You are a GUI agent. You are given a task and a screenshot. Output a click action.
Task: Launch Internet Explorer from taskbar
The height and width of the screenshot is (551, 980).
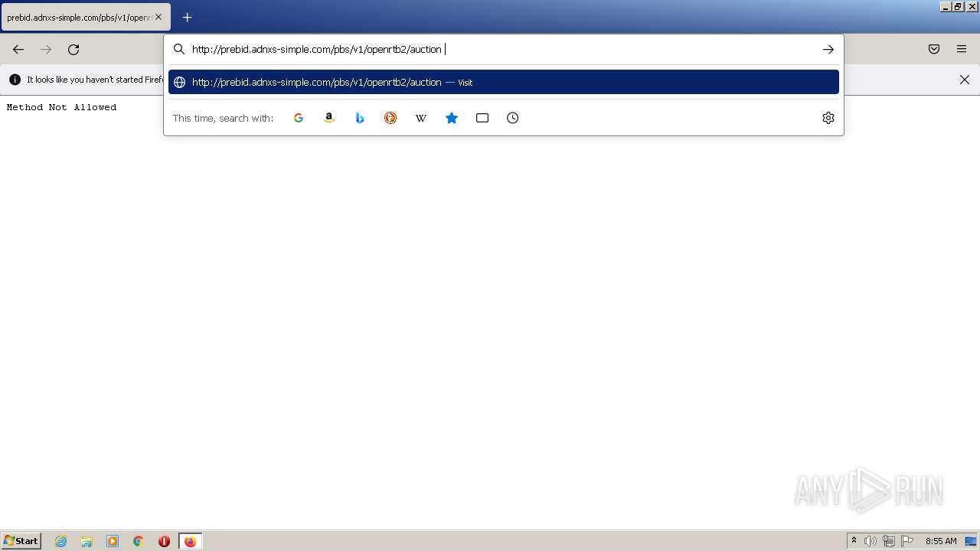click(61, 541)
